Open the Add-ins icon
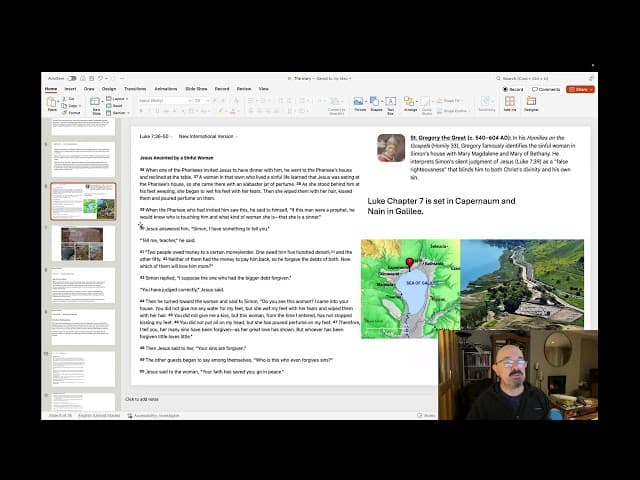 510,101
